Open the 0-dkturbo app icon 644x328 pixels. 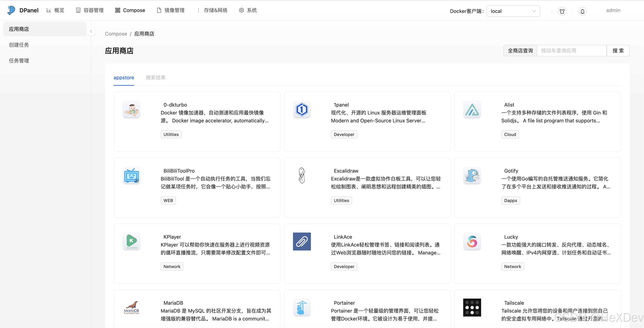click(x=132, y=109)
